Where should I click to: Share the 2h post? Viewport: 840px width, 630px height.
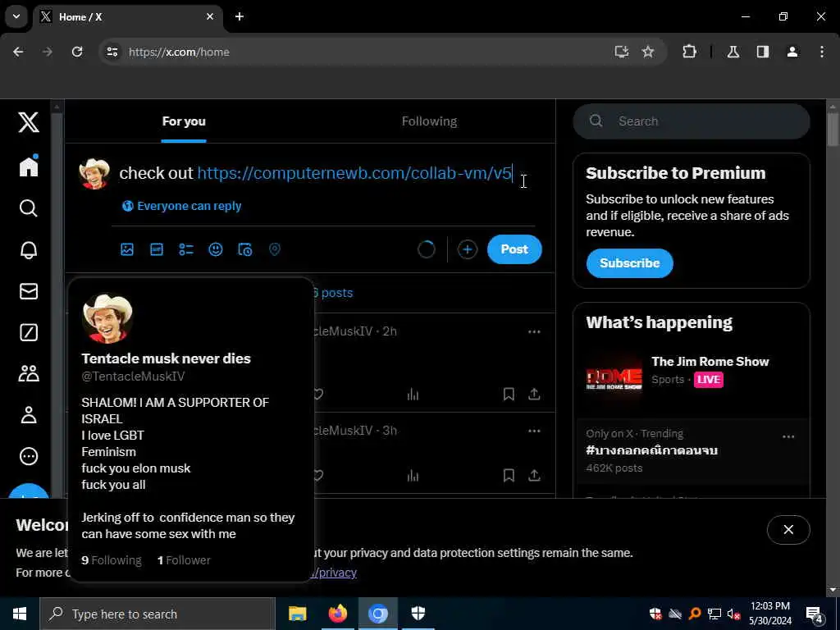coord(534,395)
